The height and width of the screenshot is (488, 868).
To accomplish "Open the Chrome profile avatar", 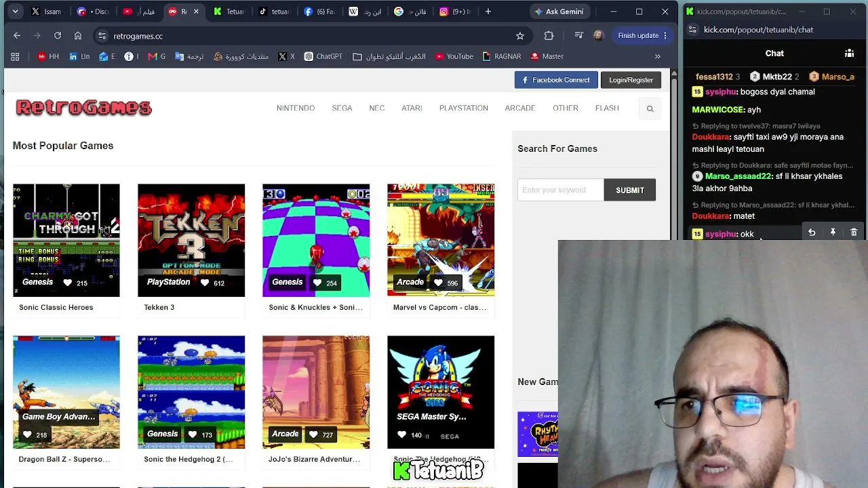I will (x=598, y=36).
